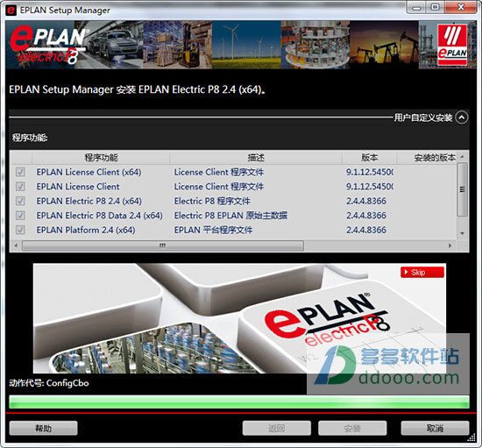
Task: Click the green installation progress bar
Action: coord(239,402)
